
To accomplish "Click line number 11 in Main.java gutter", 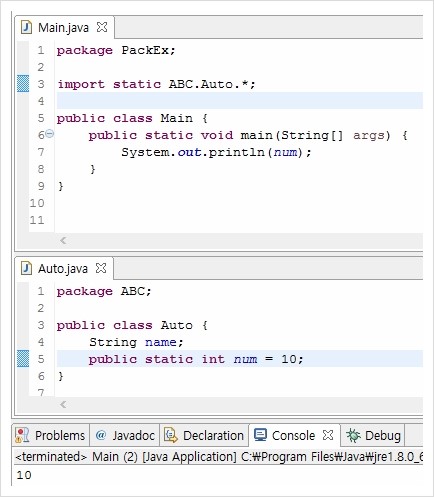I will point(37,220).
